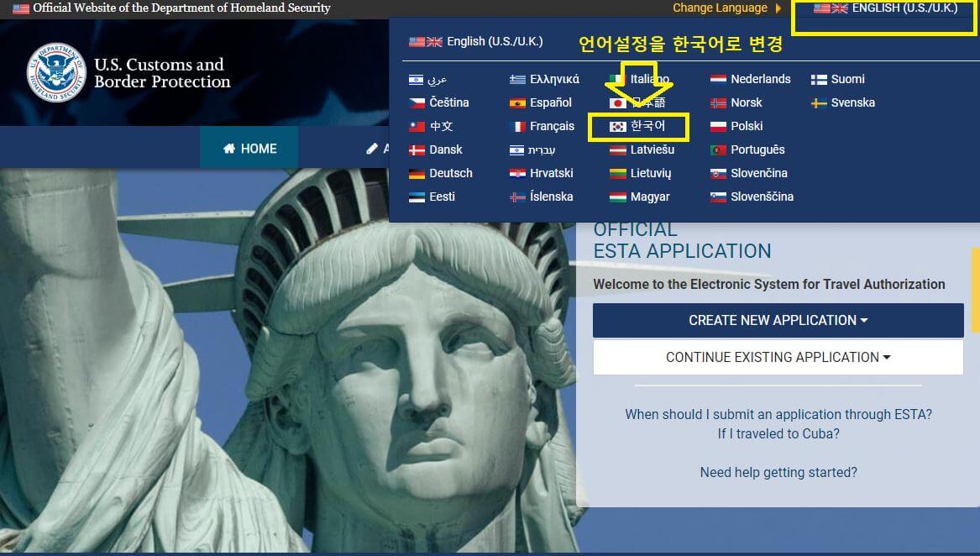Expand the CREATE NEW APPLICATION dropdown

click(x=778, y=320)
